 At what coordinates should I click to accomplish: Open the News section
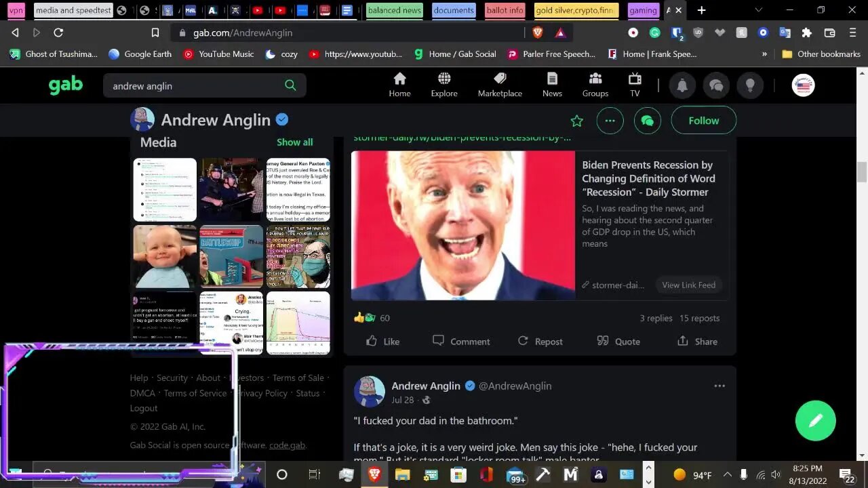552,85
